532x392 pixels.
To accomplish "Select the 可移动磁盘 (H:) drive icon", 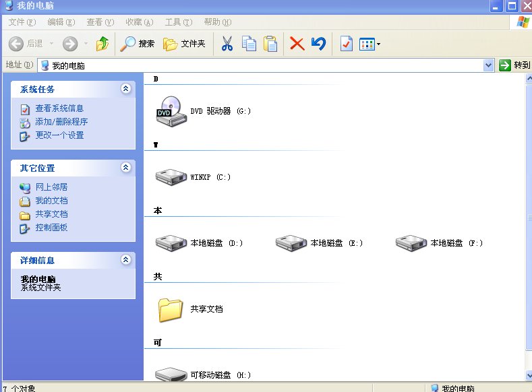I will [x=171, y=374].
